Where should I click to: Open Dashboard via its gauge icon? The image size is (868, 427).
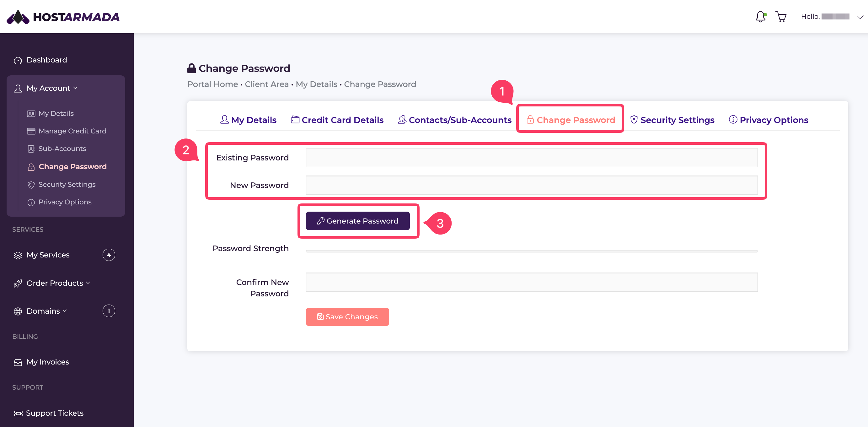pos(18,60)
